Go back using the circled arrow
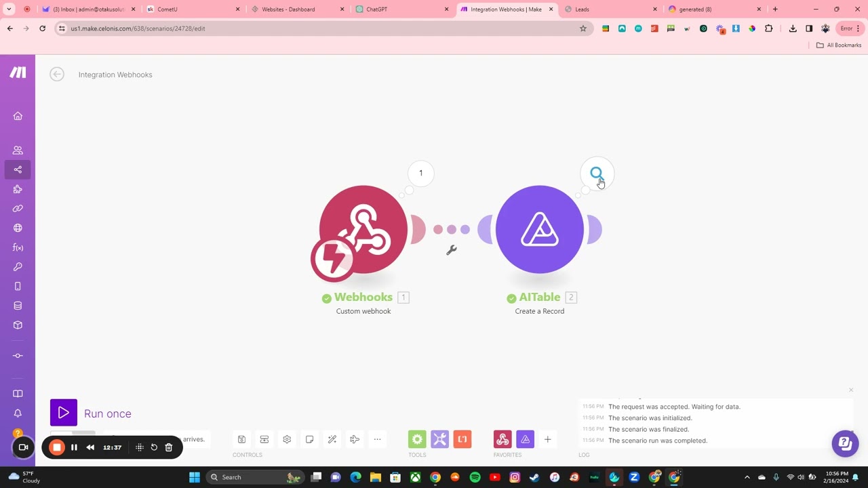This screenshot has height=488, width=868. coord(57,75)
